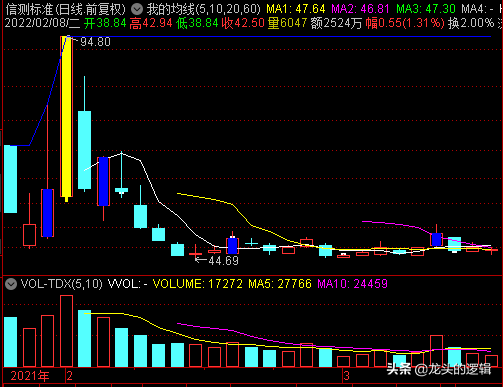
Task: Select the 信测标准 daily chart title
Action: pyautogui.click(x=65, y=9)
